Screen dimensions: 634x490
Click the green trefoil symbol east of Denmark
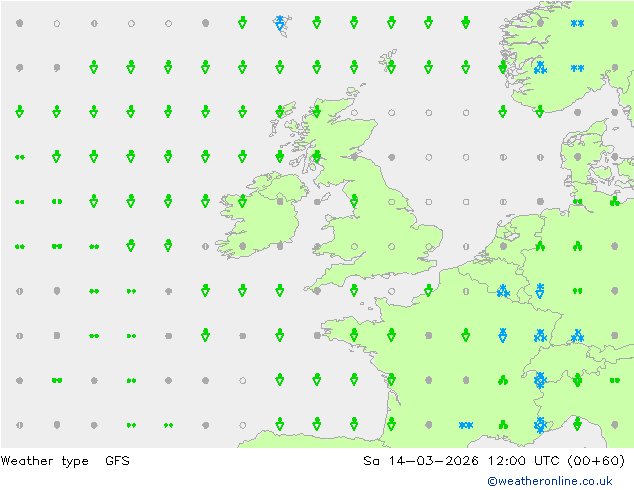615,201
